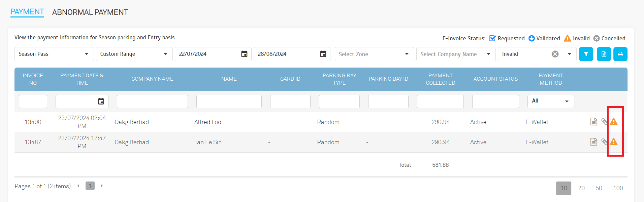Select the Payment tab

(27, 12)
